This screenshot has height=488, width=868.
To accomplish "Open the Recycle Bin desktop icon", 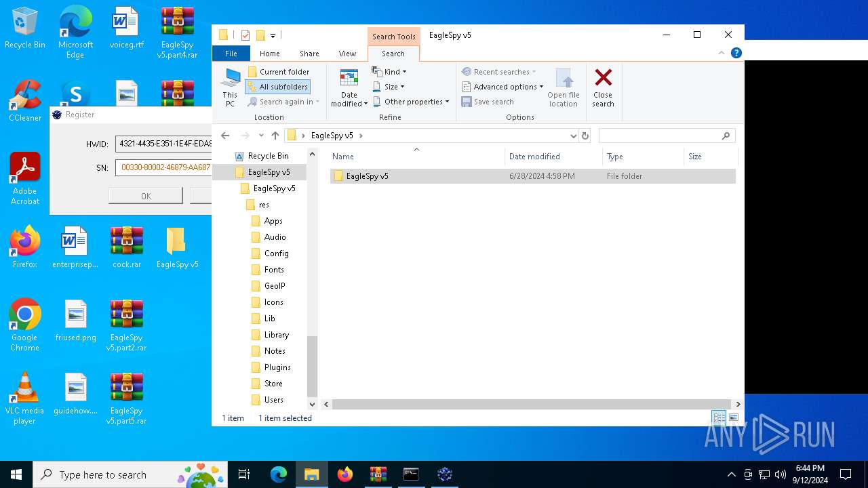I will click(24, 27).
